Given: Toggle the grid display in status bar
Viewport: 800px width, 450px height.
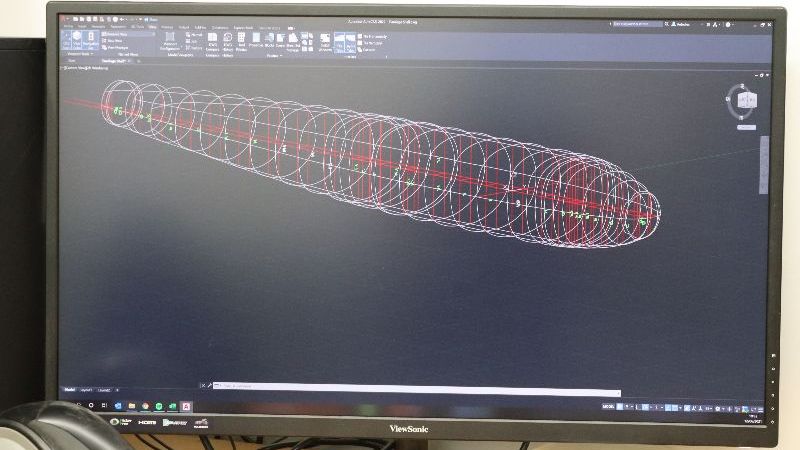Looking at the screenshot, I should 620,407.
